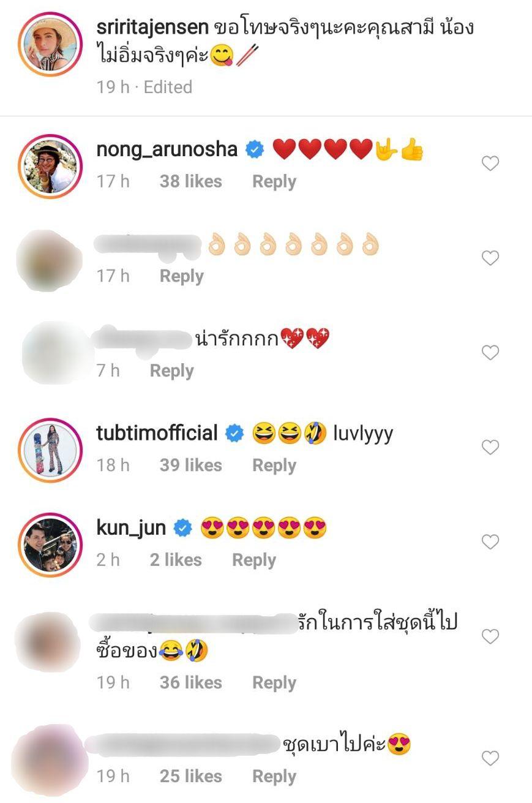The image size is (532, 803).
Task: View the 38 likes on nong_arunosha's comment
Action: 190,182
